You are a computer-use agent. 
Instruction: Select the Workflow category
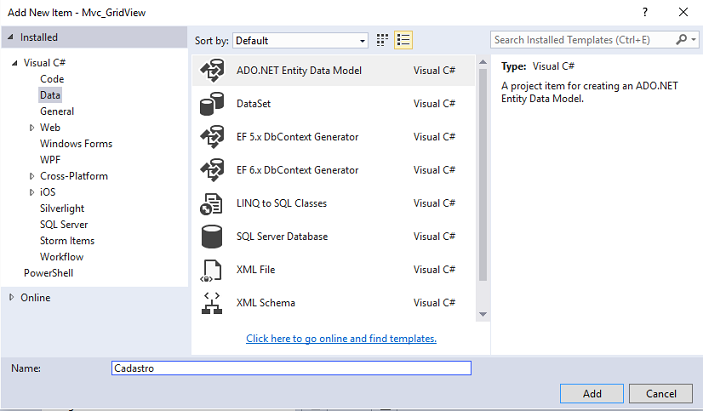pyautogui.click(x=62, y=257)
